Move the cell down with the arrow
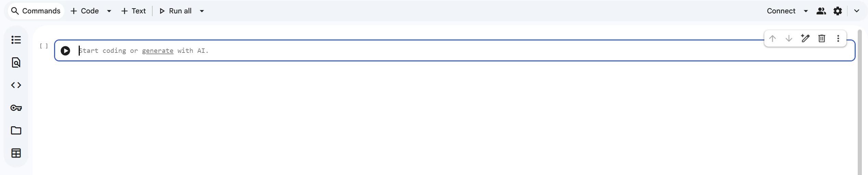 coord(789,38)
